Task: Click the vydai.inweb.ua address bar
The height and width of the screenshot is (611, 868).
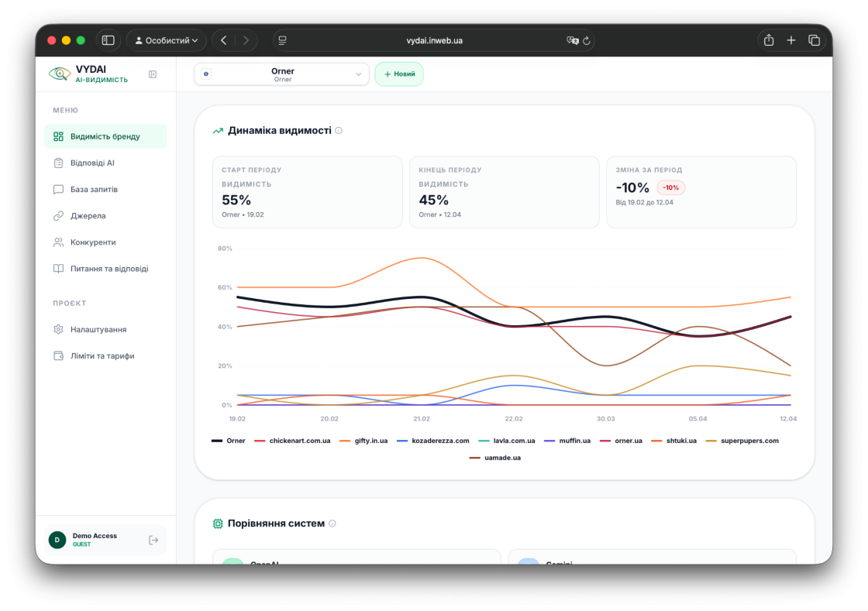Action: 434,40
